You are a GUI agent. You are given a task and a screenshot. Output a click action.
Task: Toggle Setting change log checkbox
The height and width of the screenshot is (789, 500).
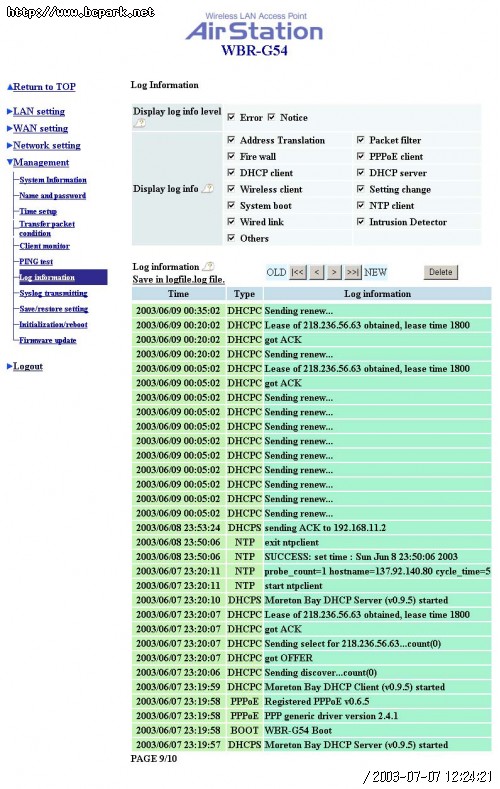360,189
